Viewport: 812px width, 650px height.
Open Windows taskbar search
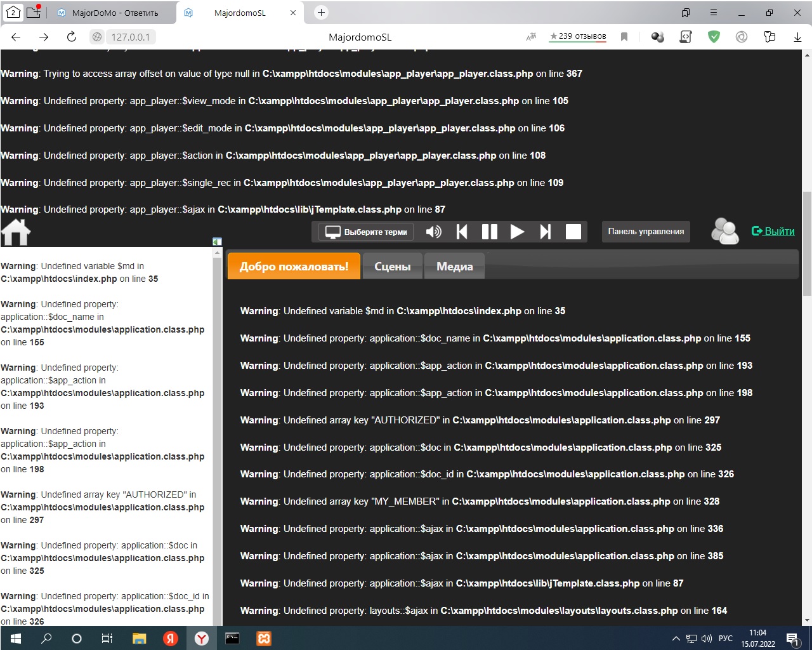[46, 639]
